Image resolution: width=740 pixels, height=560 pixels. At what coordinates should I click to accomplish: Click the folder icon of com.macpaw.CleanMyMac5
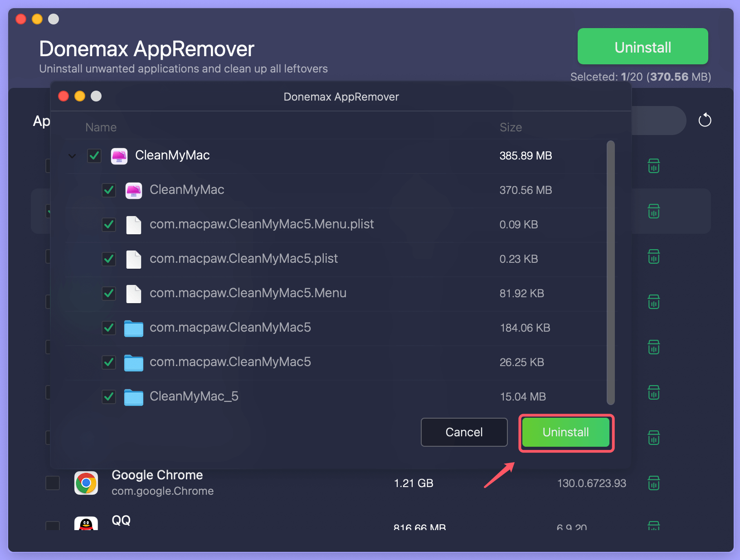click(x=133, y=328)
